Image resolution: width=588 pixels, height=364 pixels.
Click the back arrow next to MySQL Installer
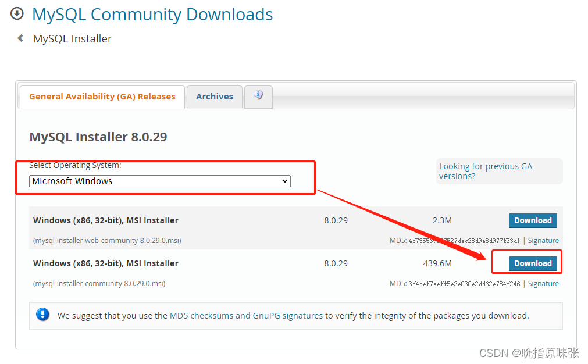20,38
